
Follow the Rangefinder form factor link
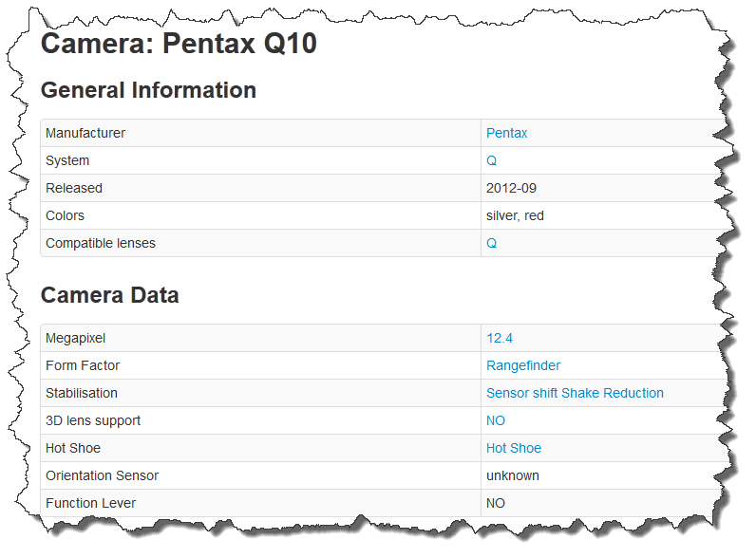[523, 365]
